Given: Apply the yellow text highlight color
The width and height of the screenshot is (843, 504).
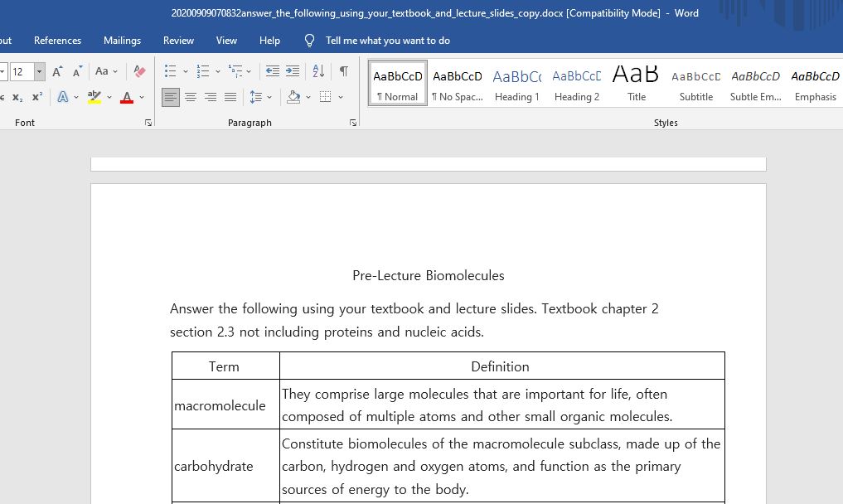Looking at the screenshot, I should pyautogui.click(x=94, y=97).
